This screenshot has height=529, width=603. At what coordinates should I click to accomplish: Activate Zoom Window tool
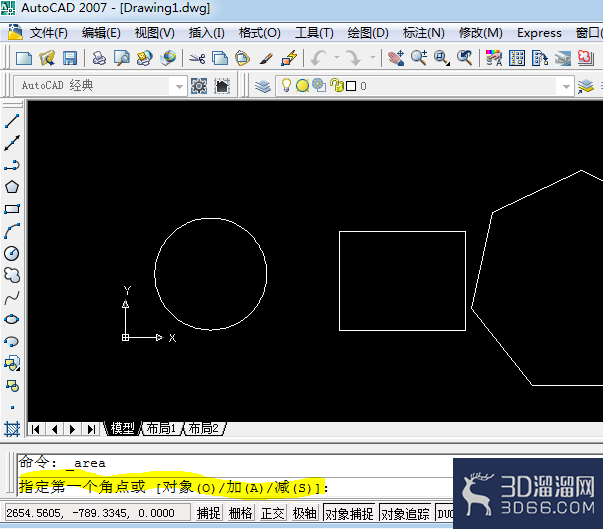tap(442, 58)
